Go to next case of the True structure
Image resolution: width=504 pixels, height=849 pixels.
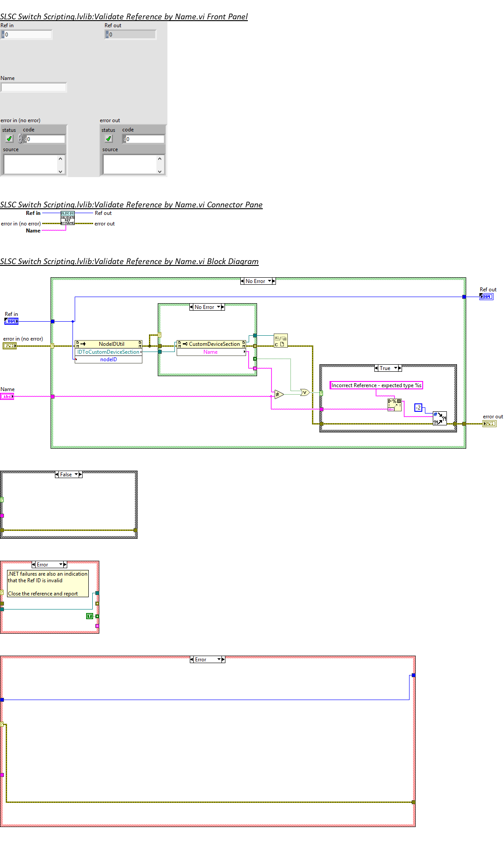coord(400,368)
